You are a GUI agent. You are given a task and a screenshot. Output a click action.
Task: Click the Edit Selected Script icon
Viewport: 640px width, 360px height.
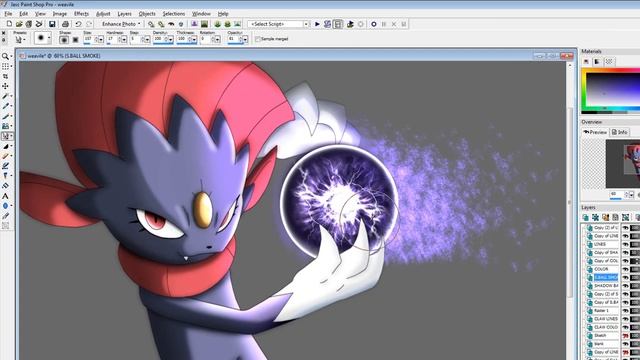(x=327, y=24)
